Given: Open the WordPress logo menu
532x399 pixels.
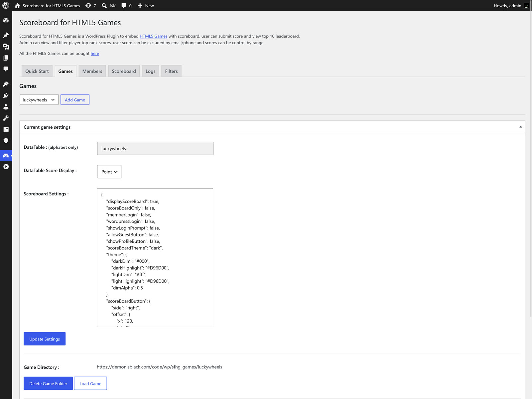Looking at the screenshot, I should [x=6, y=6].
